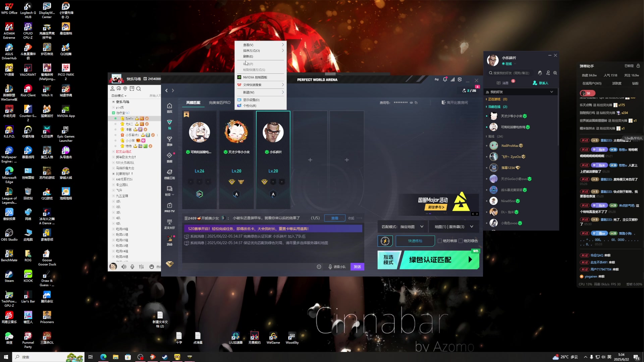
Task: Open the 首页 home icon in Arena sidebar
Action: pyautogui.click(x=169, y=108)
